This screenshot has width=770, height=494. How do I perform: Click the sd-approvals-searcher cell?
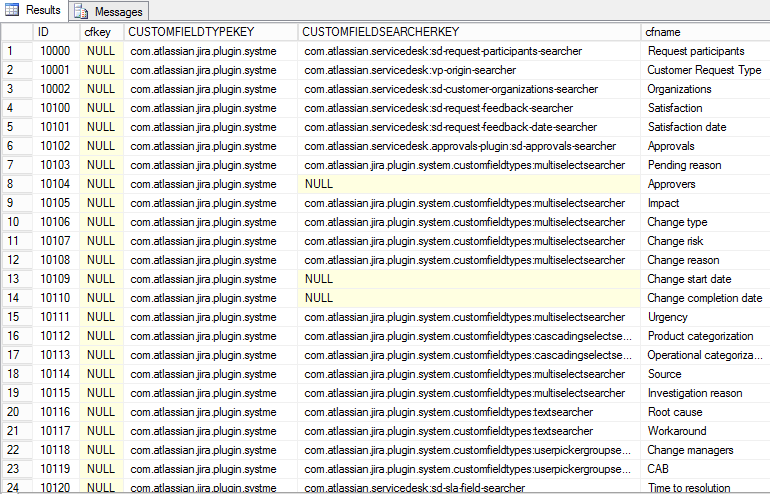(469, 146)
